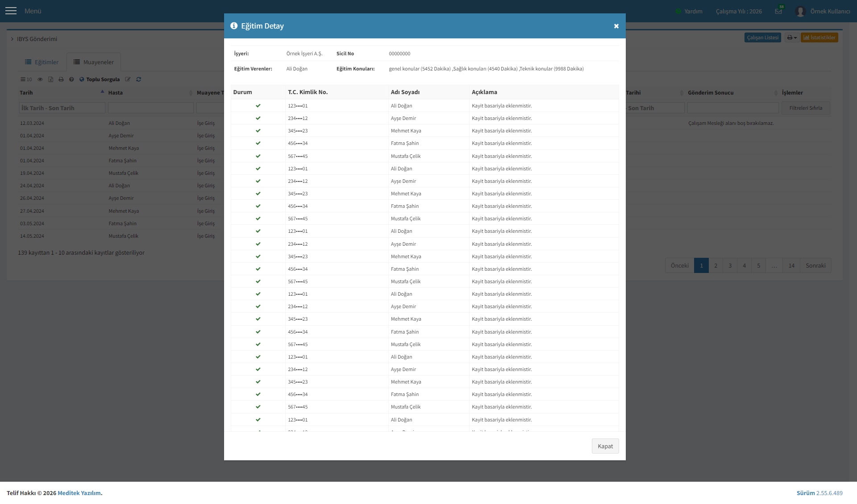Close the Eğitim Detay dialog with X

[x=616, y=26]
